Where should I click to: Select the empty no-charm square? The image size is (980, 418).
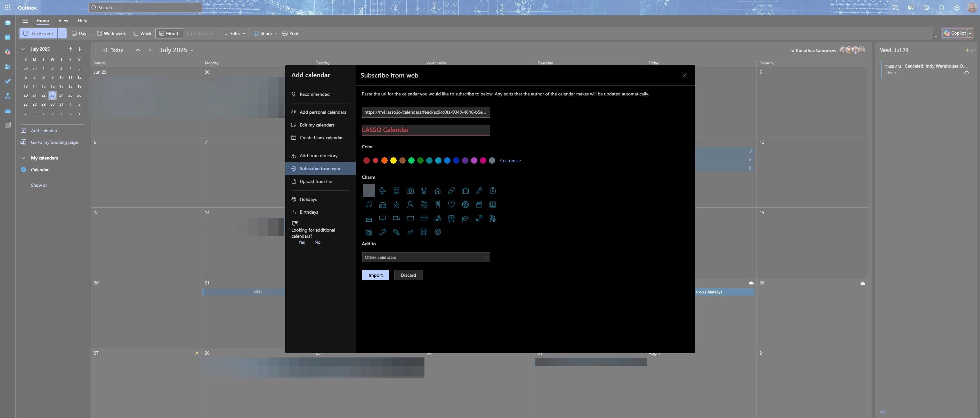pyautogui.click(x=369, y=191)
